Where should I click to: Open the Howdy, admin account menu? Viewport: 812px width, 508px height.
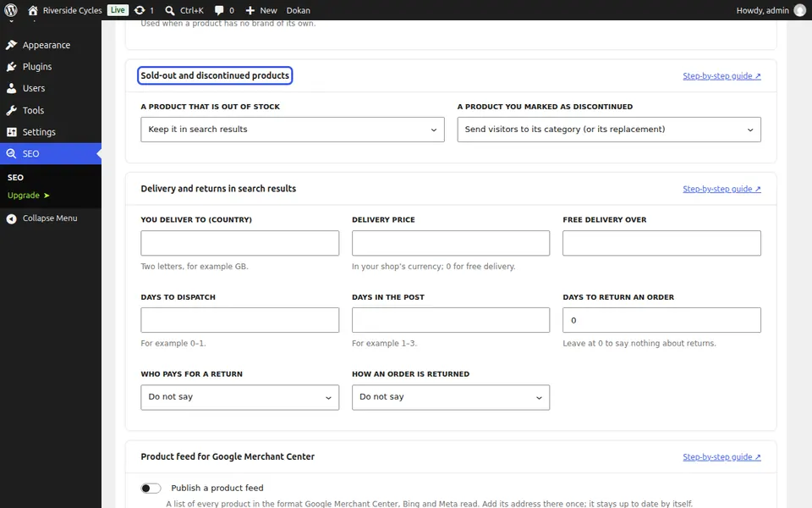(x=771, y=10)
